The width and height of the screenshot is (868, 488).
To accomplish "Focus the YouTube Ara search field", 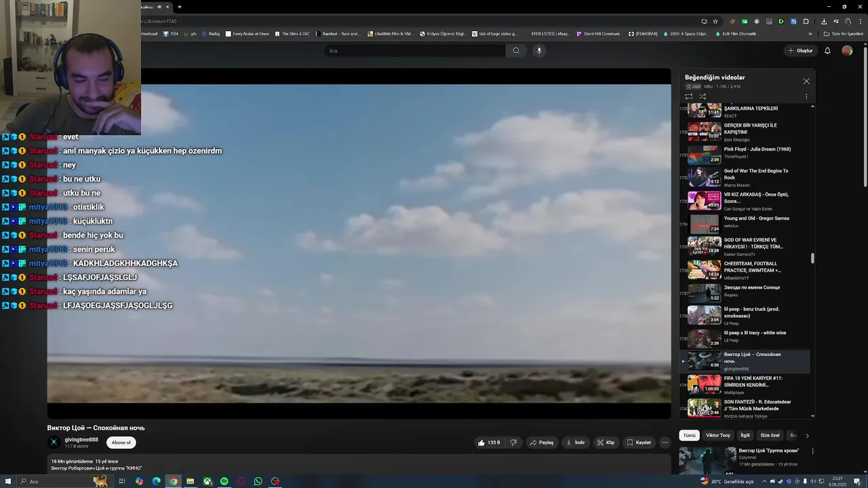I will (x=415, y=51).
